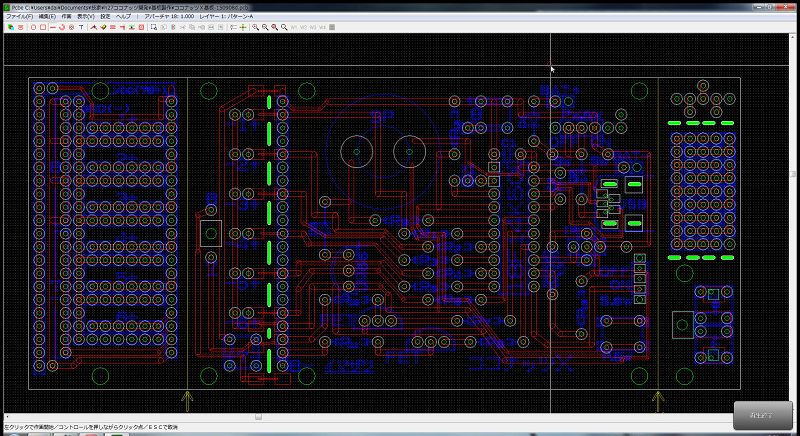Select the arc drawing tool
800x436 pixels.
pos(62,27)
